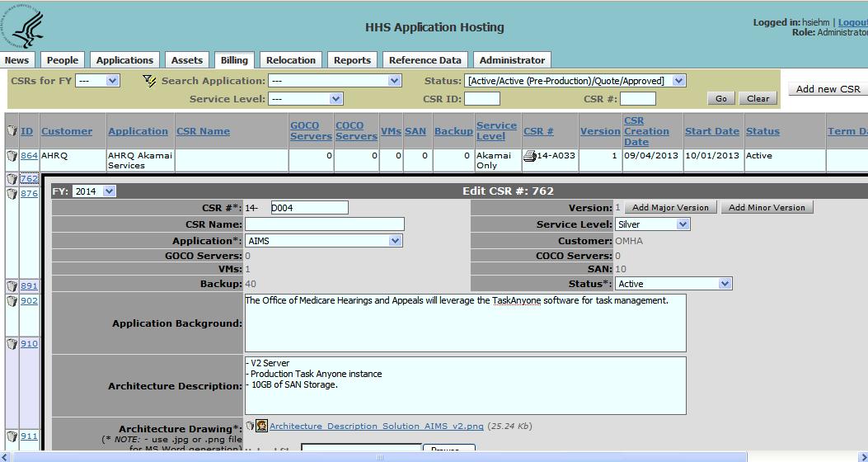Open CSR ID 876 link

click(30, 193)
